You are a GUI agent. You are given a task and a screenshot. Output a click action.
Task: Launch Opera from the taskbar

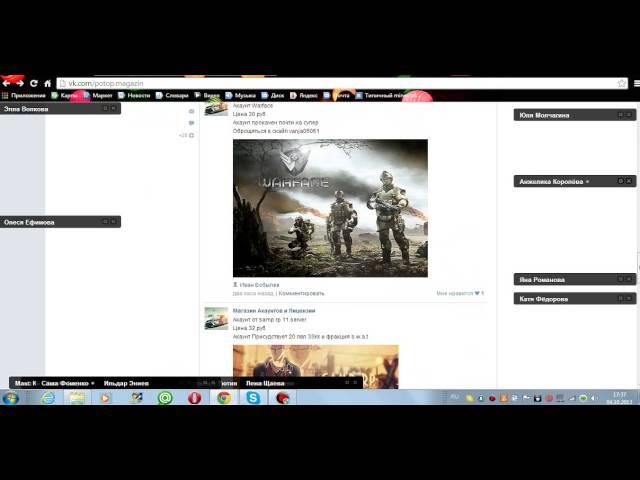[194, 398]
